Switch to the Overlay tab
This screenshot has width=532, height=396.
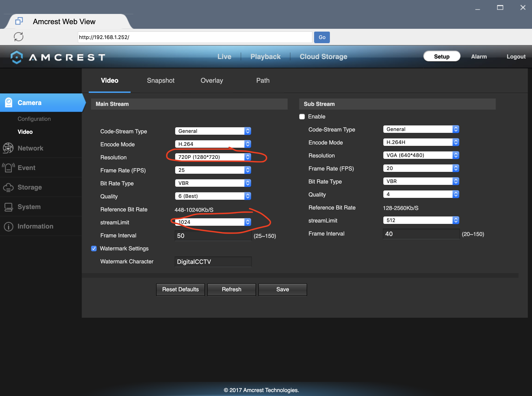[x=212, y=81]
